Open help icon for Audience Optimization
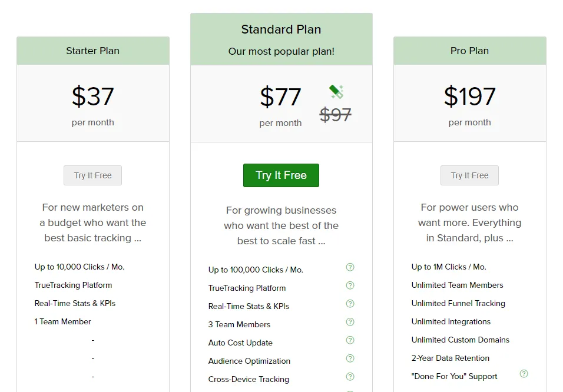This screenshot has width=563, height=392. [x=350, y=358]
